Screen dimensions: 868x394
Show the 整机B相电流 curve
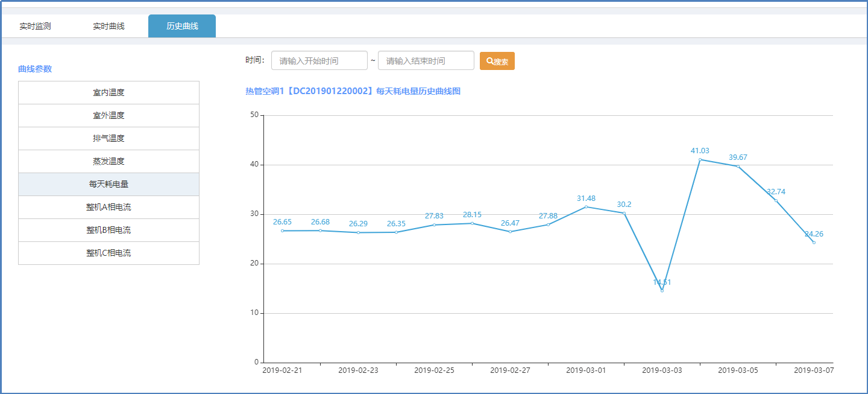[x=108, y=230]
